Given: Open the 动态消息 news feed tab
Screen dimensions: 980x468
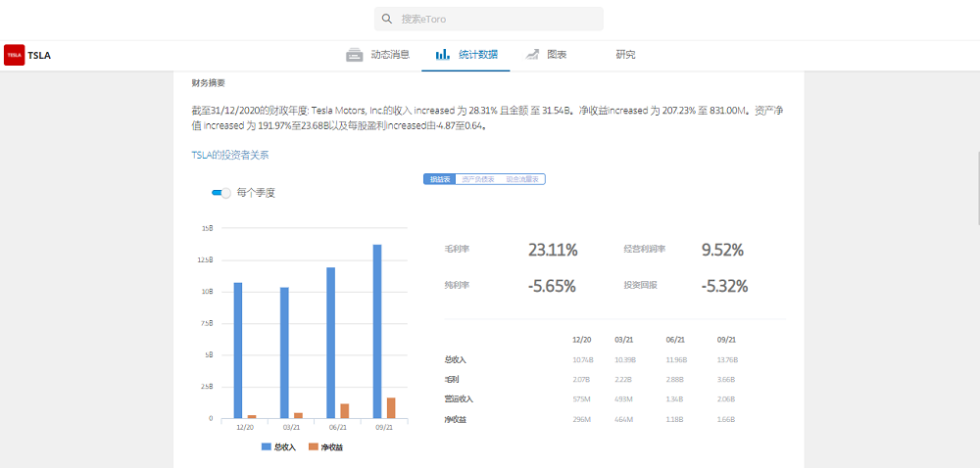Looking at the screenshot, I should pyautogui.click(x=390, y=54).
